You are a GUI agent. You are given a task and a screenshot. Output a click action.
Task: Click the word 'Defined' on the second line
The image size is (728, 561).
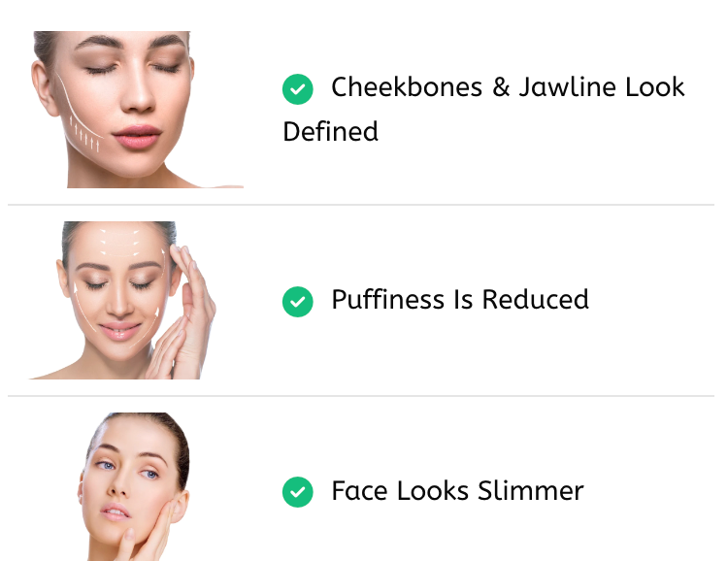331,131
